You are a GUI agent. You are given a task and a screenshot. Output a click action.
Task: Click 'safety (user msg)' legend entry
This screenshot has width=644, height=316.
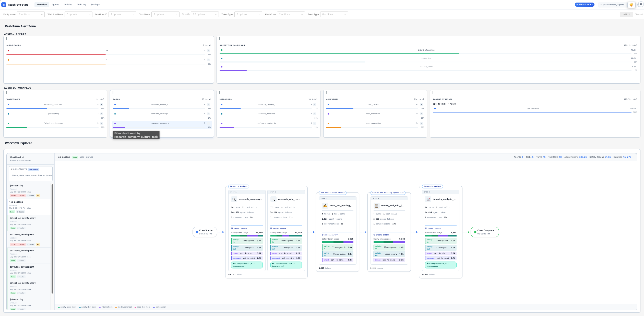point(67,307)
